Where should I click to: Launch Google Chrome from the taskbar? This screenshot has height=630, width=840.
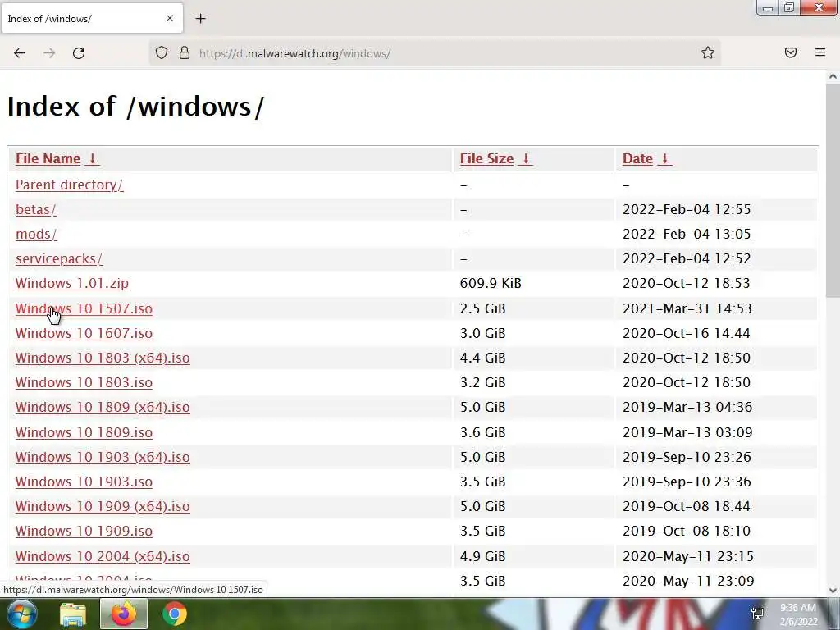tap(175, 614)
